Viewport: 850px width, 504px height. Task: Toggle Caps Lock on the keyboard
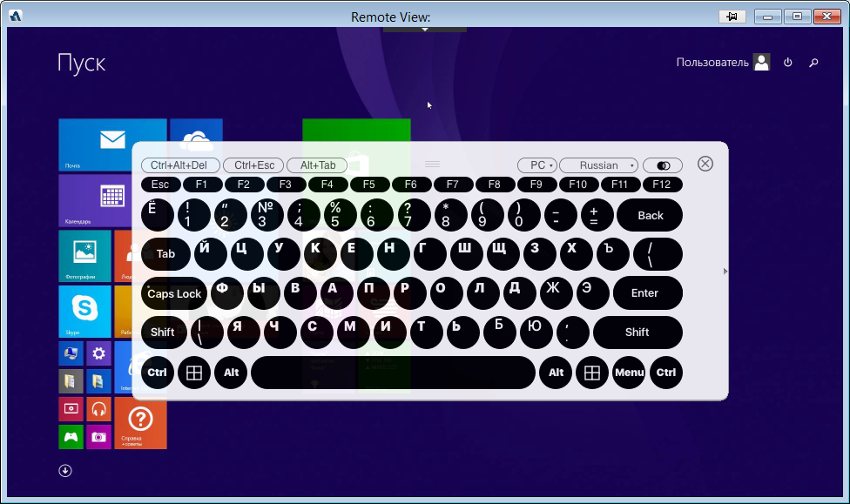pos(174,293)
